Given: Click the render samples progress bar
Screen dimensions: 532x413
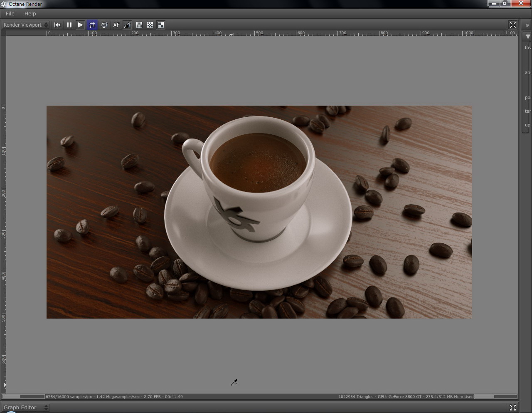Looking at the screenshot, I should click(x=23, y=396).
